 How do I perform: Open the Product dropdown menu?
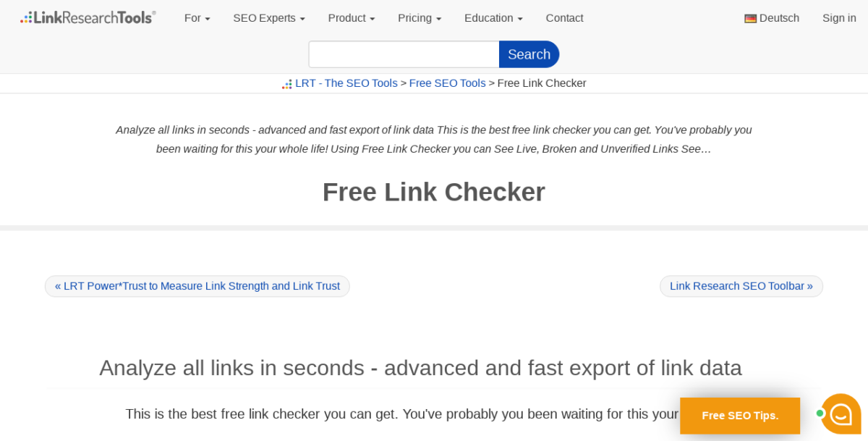pos(351,17)
